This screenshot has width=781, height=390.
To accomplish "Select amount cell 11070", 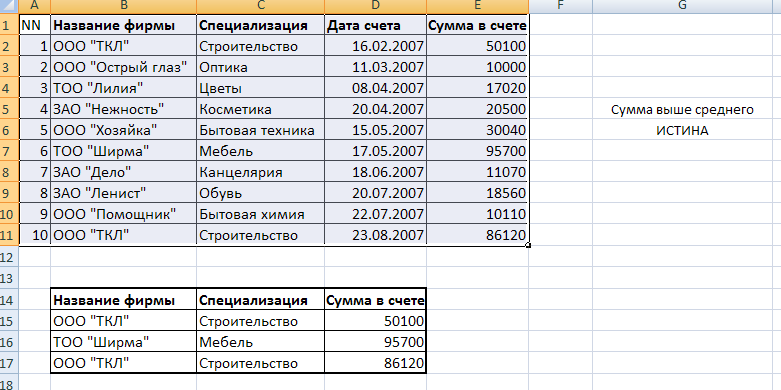I will click(x=478, y=172).
